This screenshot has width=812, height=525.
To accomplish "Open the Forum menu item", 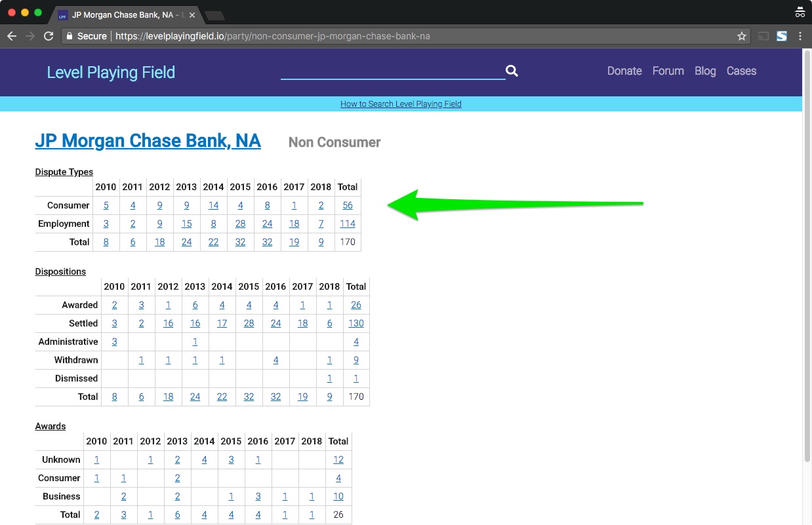I will (x=668, y=71).
